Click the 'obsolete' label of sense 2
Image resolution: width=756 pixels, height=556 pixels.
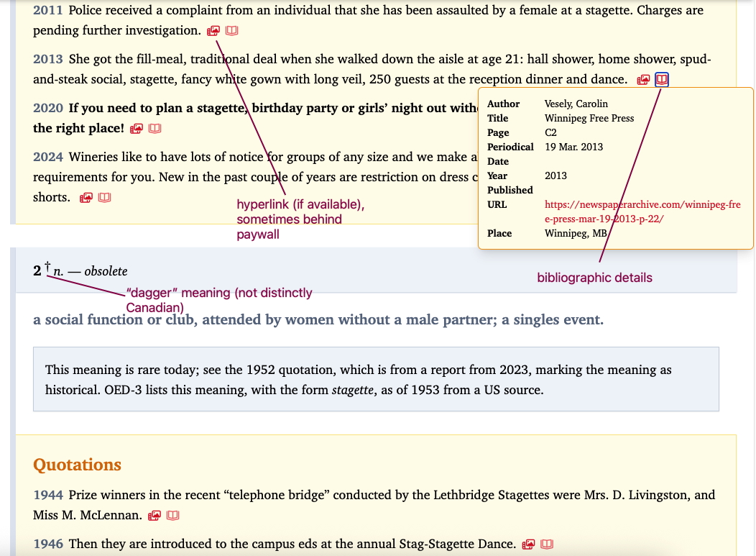(x=106, y=271)
